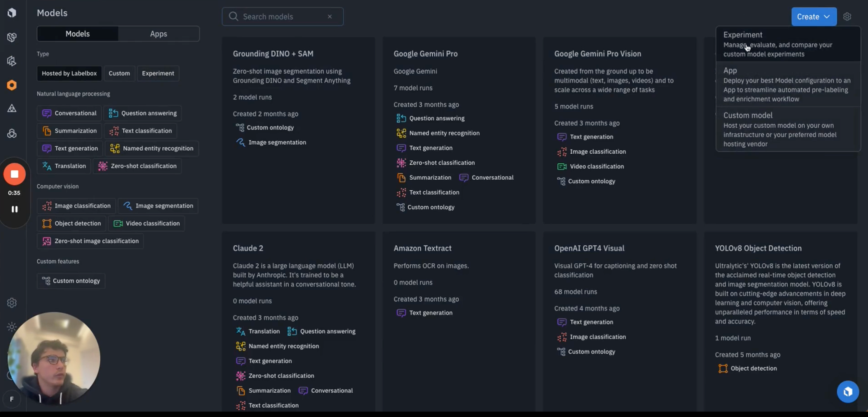Open the orange hexagon Model section icon
This screenshot has width=868, height=417.
click(12, 85)
